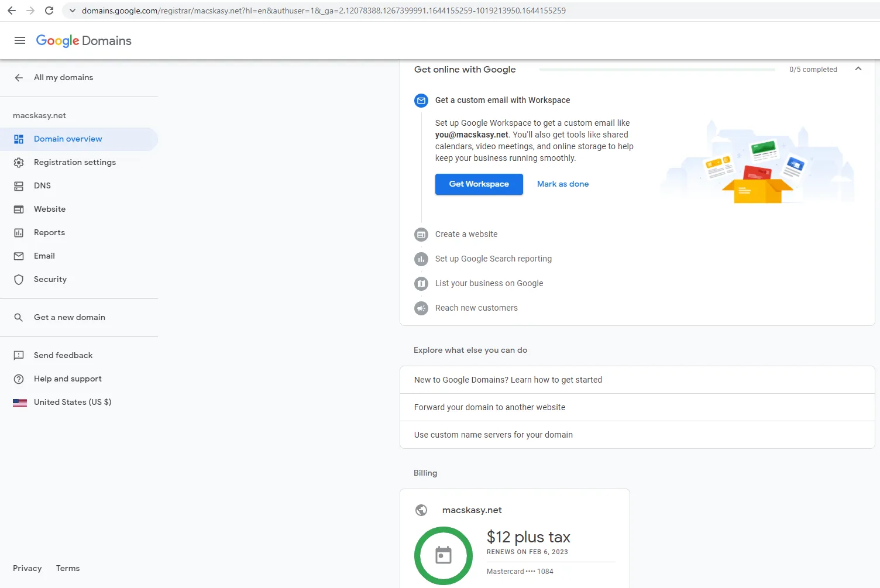Go back using browser back arrow
This screenshot has width=880, height=588.
pyautogui.click(x=12, y=11)
